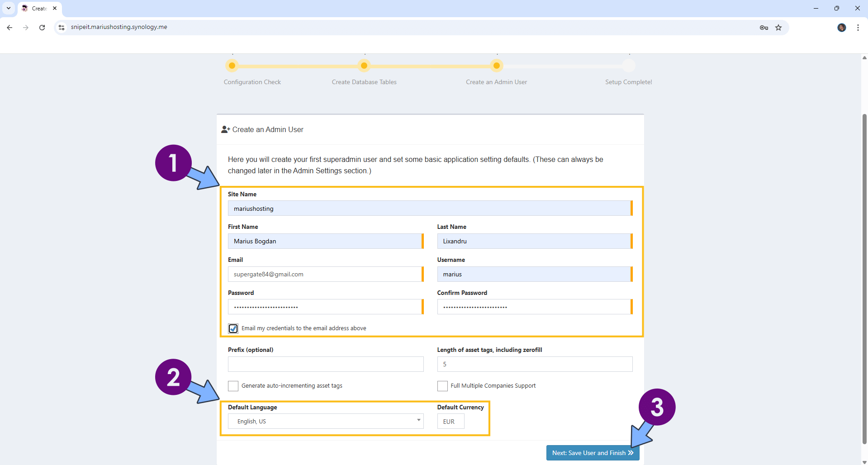Click the admin user icon beside the heading
The image size is (868, 465).
point(225,129)
